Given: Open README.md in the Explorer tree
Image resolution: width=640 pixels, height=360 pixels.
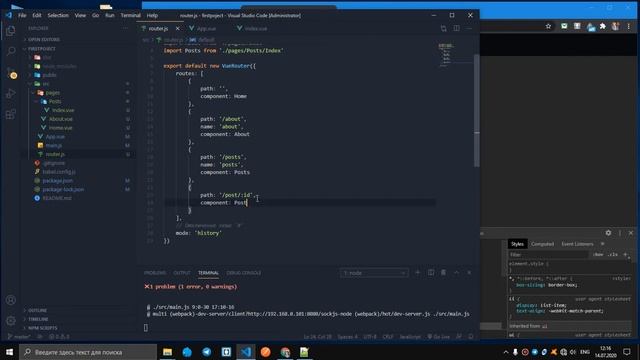Looking at the screenshot, I should pyautogui.click(x=57, y=198).
